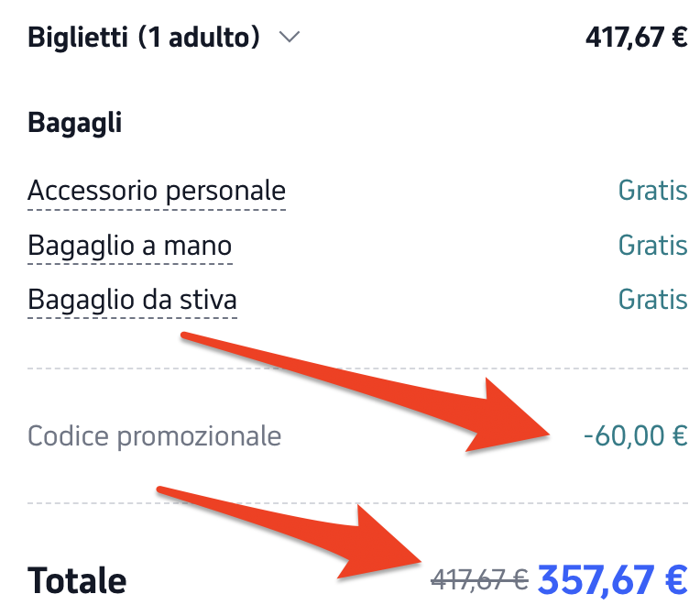The width and height of the screenshot is (700, 616).
Task: Click the -60,00 € discount amount
Action: pos(636,436)
